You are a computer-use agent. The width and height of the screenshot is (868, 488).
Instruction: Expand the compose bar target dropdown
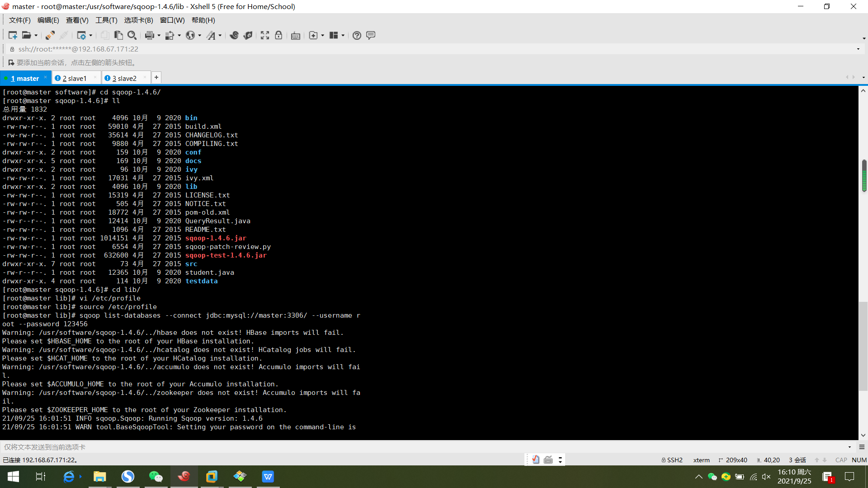(x=849, y=447)
